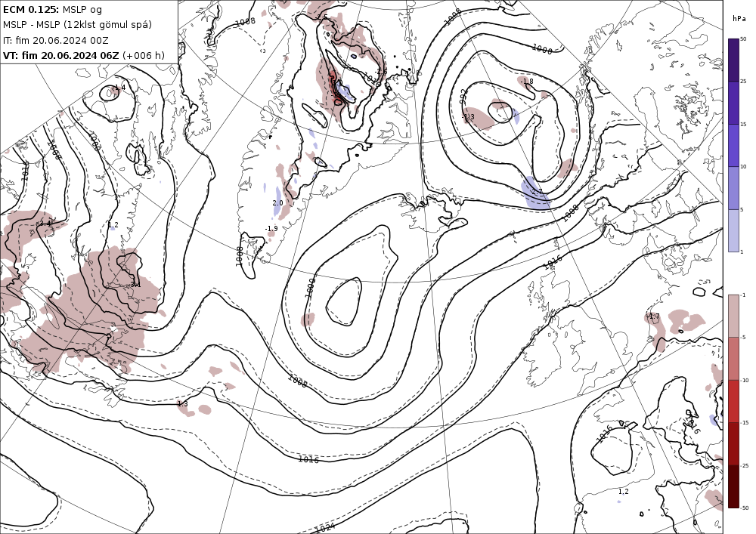Click the '50' tick on the blue colorbar
756x534 pixels.
(x=743, y=39)
